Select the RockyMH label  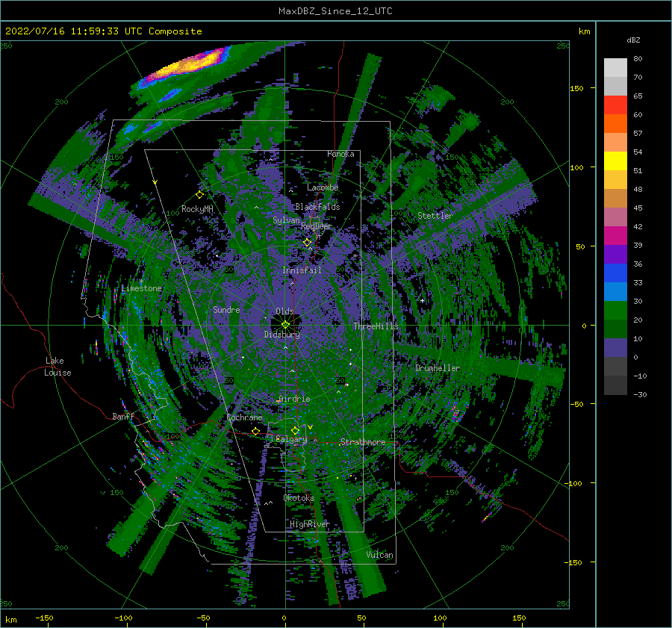(197, 209)
